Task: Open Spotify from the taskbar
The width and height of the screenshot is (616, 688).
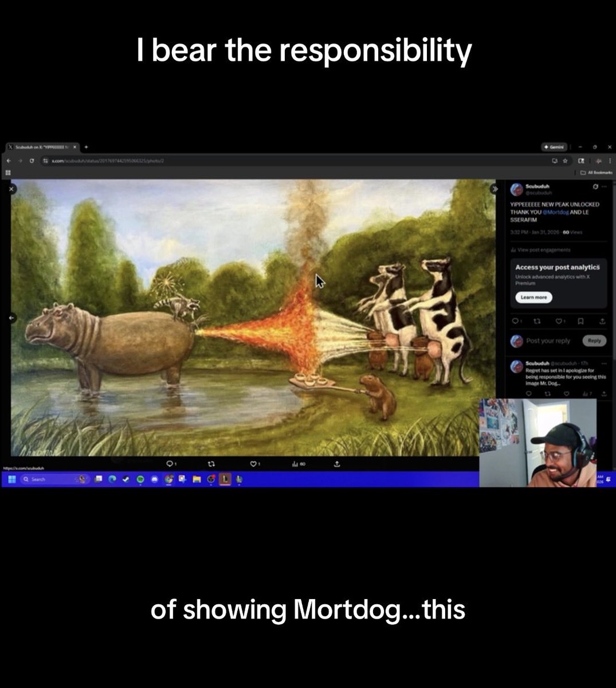Action: pyautogui.click(x=140, y=479)
